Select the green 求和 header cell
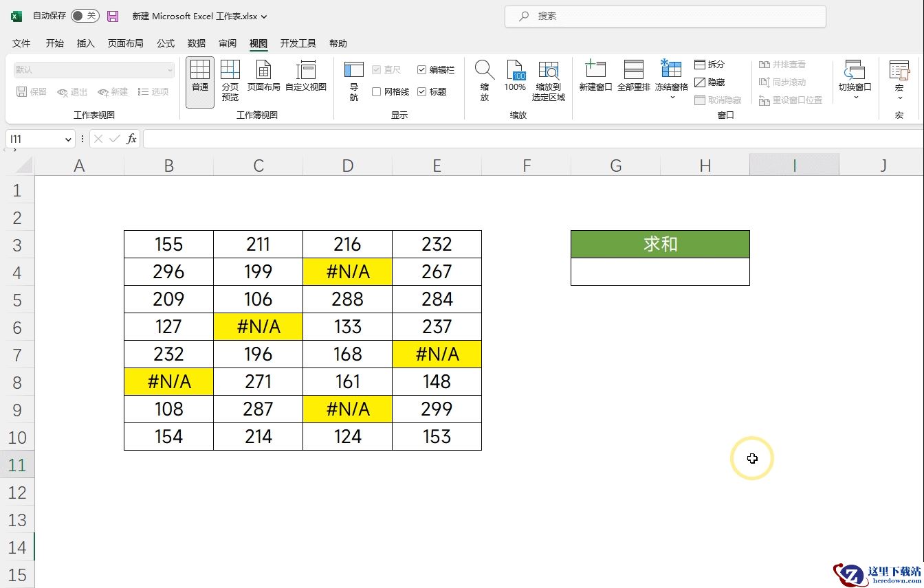Screen dimensions: 924x588 click(x=660, y=245)
